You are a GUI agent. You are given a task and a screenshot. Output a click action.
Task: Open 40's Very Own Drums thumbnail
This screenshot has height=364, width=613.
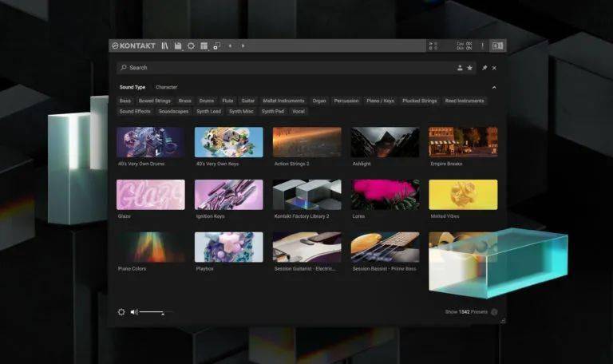(151, 142)
